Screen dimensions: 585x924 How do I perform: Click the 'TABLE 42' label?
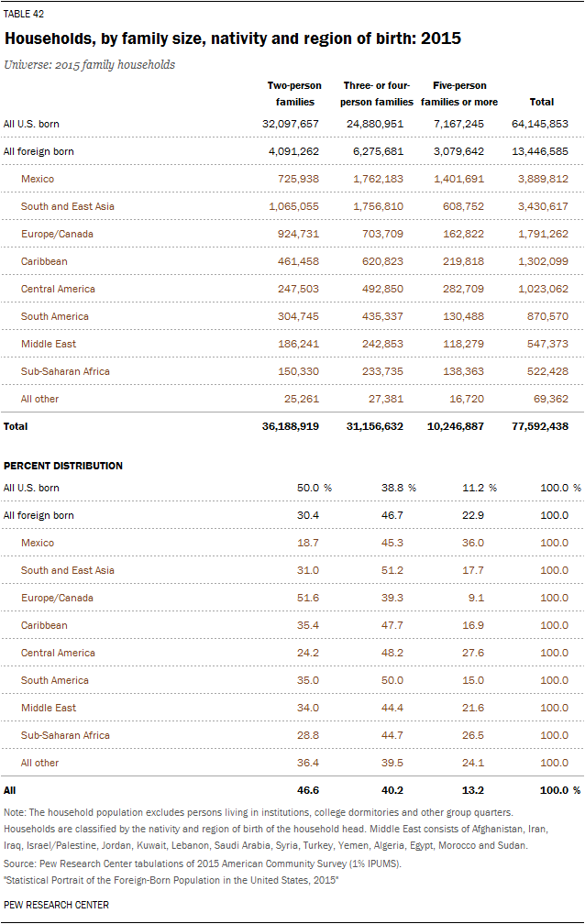point(25,13)
